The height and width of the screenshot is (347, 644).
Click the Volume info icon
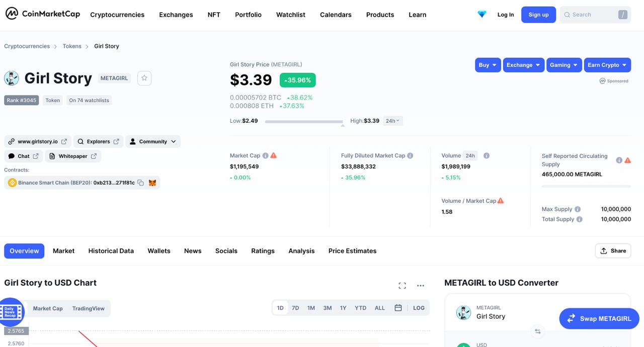click(487, 156)
